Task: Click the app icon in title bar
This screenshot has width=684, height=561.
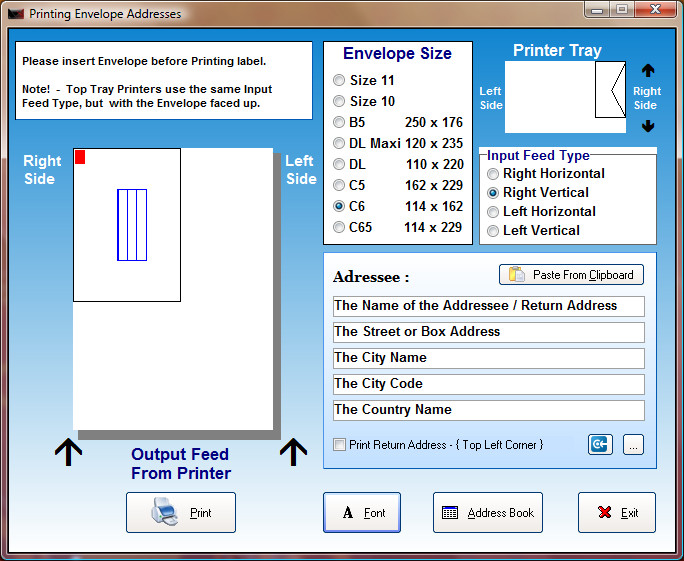Action: tap(16, 14)
